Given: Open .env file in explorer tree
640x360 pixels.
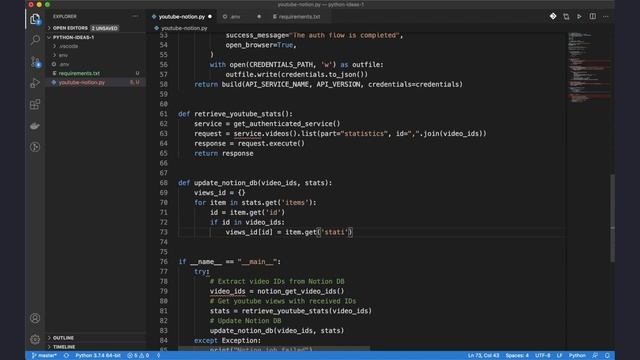Looking at the screenshot, I should coord(64,64).
